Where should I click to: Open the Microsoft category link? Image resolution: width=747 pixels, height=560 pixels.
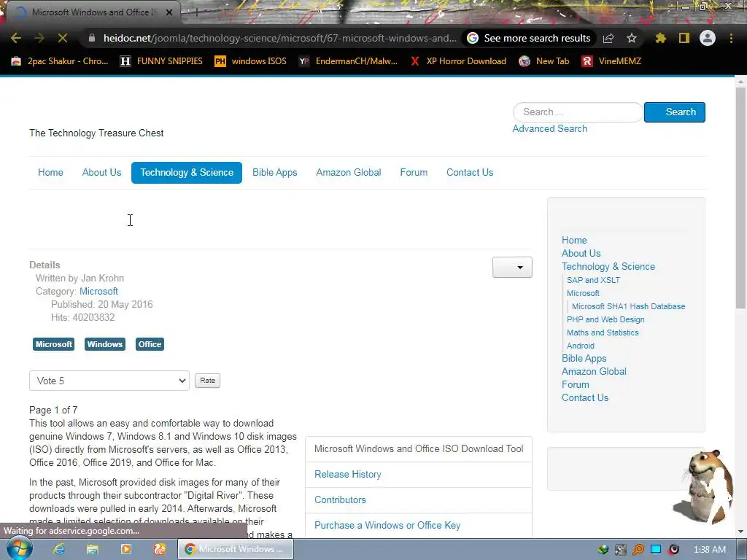pyautogui.click(x=98, y=291)
